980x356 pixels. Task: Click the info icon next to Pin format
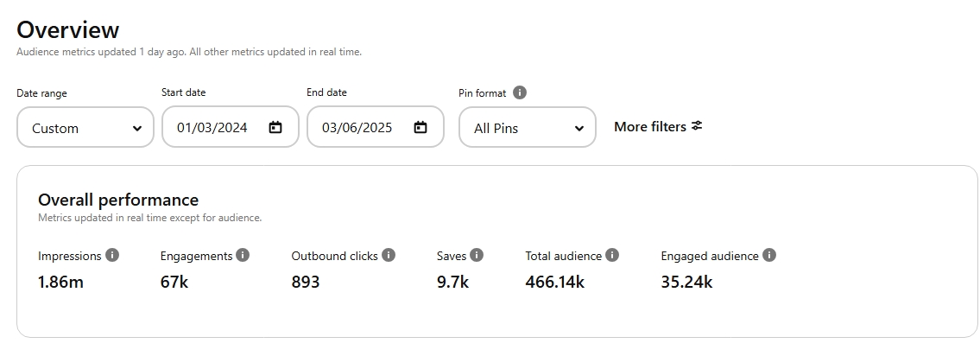[x=520, y=92]
